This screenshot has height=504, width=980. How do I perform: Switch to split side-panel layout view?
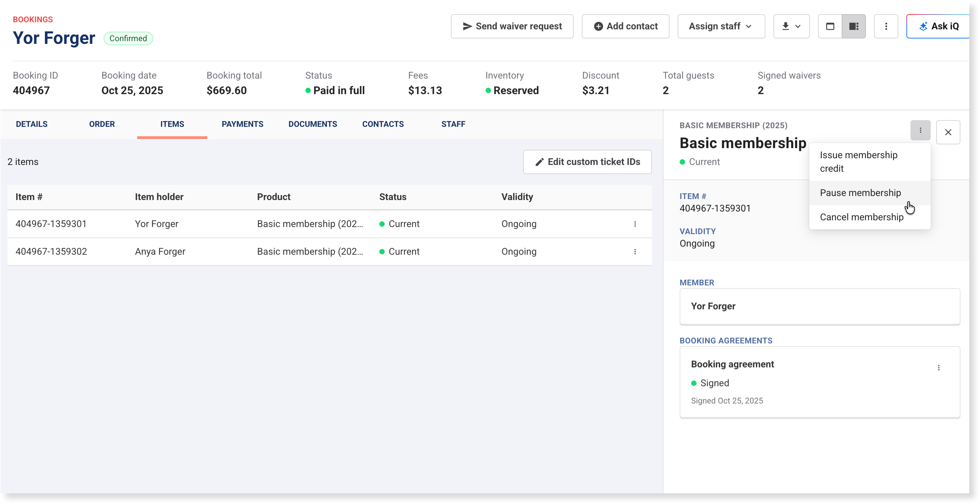click(854, 26)
